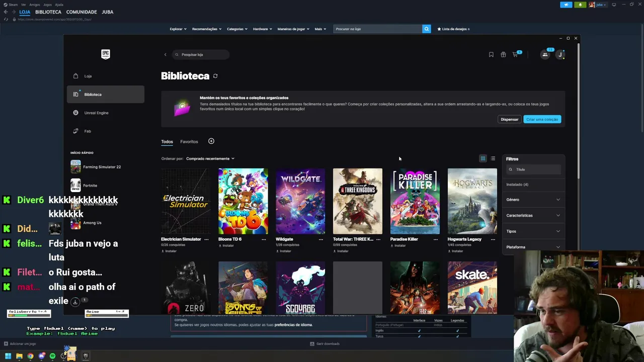Open Bloons TD 6 three-dot menu
This screenshot has height=362, width=644.
264,239
